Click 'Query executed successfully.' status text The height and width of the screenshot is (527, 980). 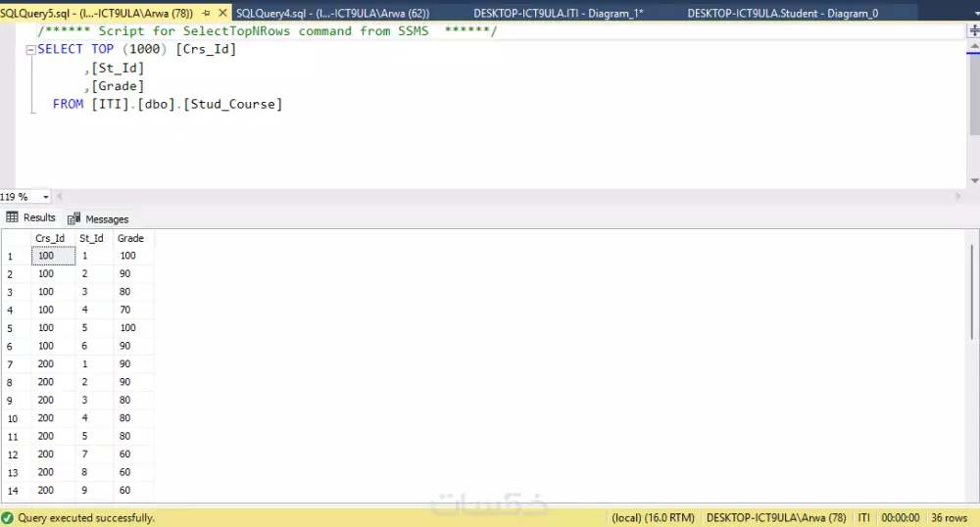point(86,517)
